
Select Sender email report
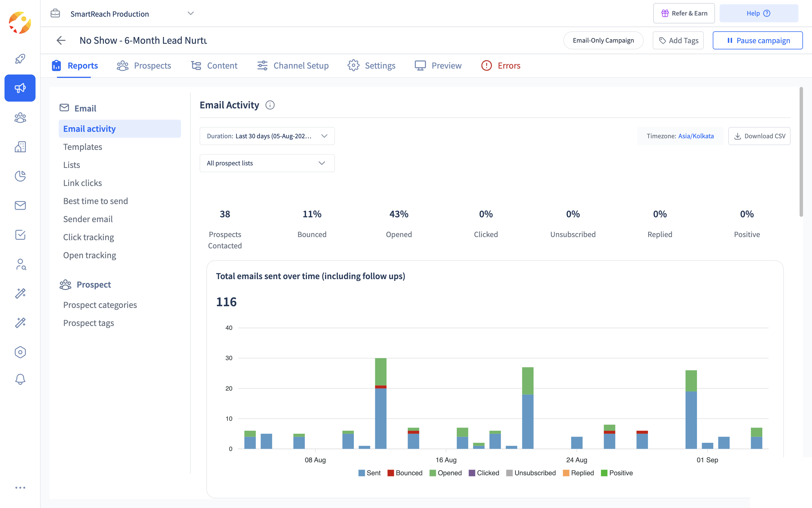pos(88,219)
